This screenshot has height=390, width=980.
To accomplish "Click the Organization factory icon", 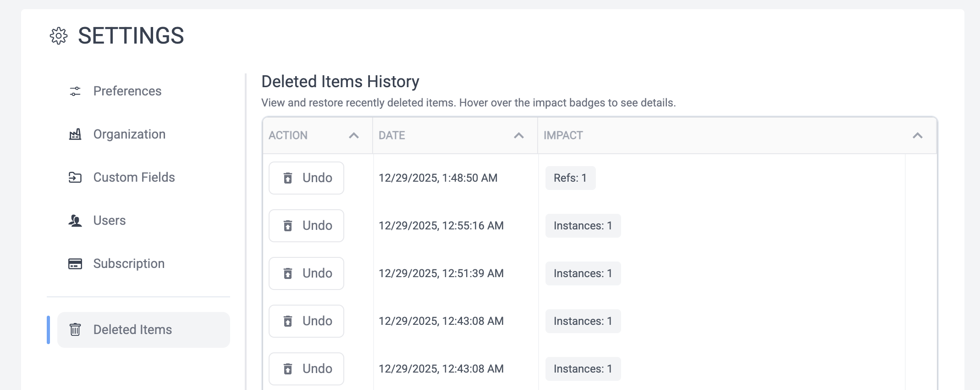I will [75, 134].
